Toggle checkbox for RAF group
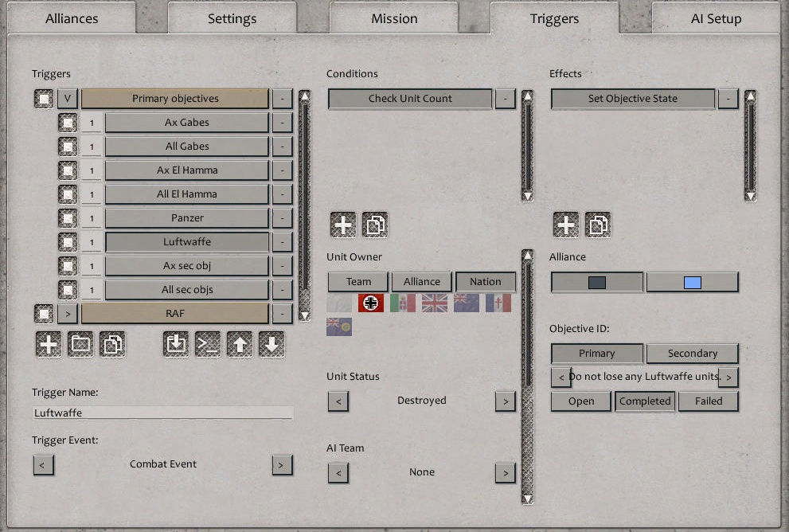This screenshot has width=789, height=532. pos(44,314)
